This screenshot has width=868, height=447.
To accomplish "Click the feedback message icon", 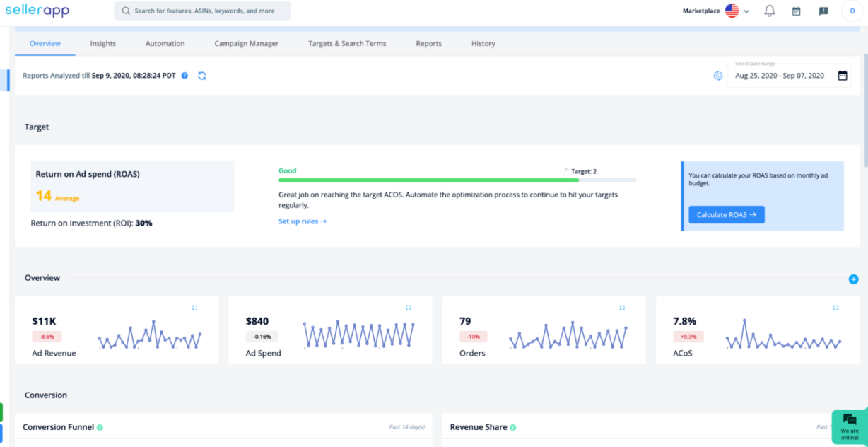I will (x=823, y=11).
